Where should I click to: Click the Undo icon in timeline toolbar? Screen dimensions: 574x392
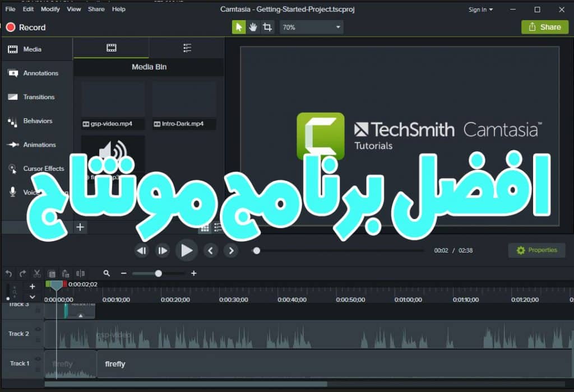coord(9,273)
